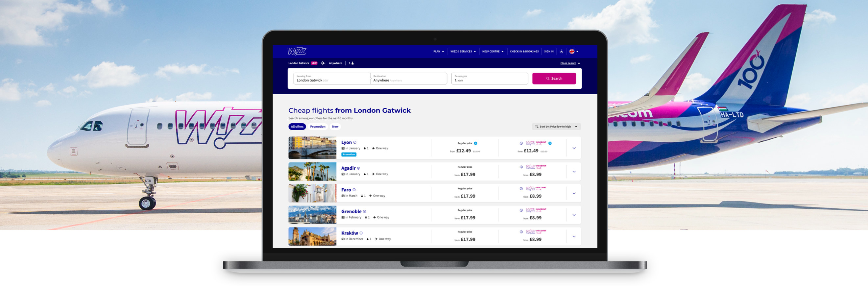The height and width of the screenshot is (286, 868).
Task: Click the info icon beside Kraków
Action: point(361,233)
